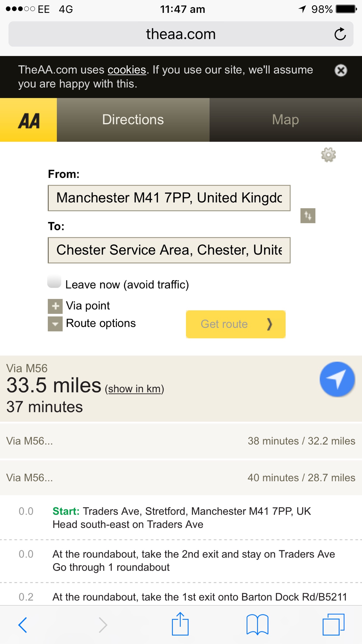362x644 pixels.
Task: Click the Get route button
Action: tap(236, 324)
